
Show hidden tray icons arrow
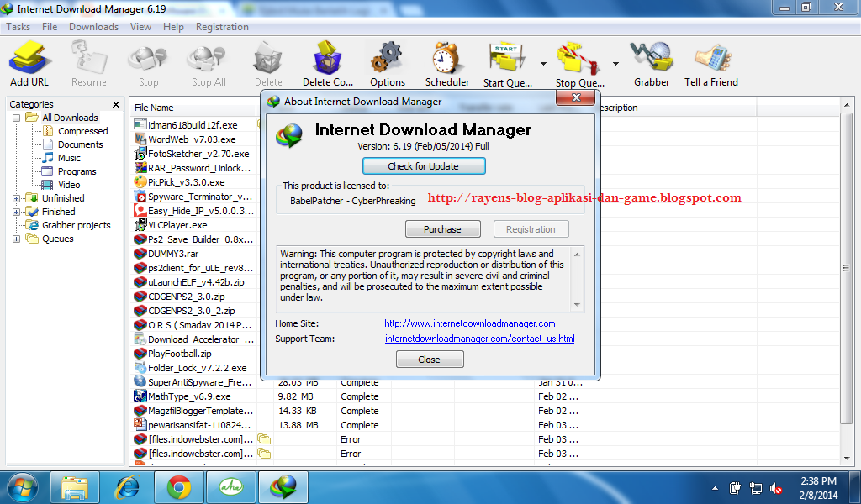point(715,488)
